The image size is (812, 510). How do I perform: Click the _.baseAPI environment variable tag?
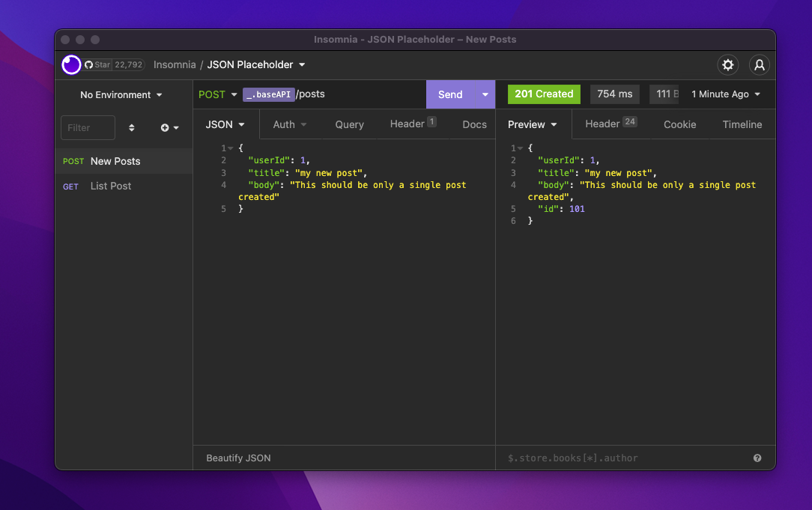coord(269,94)
